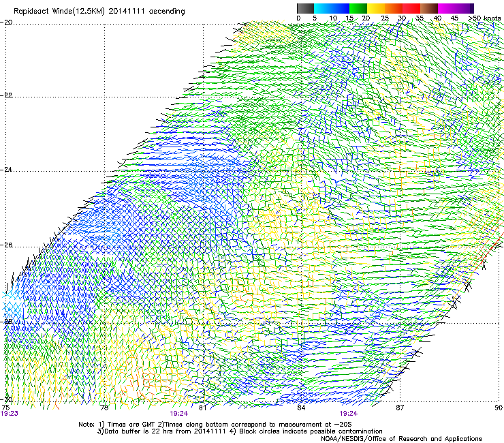This screenshot has width=504, height=443.
Task: Click the '78' longitude axis label
Action: (x=104, y=408)
